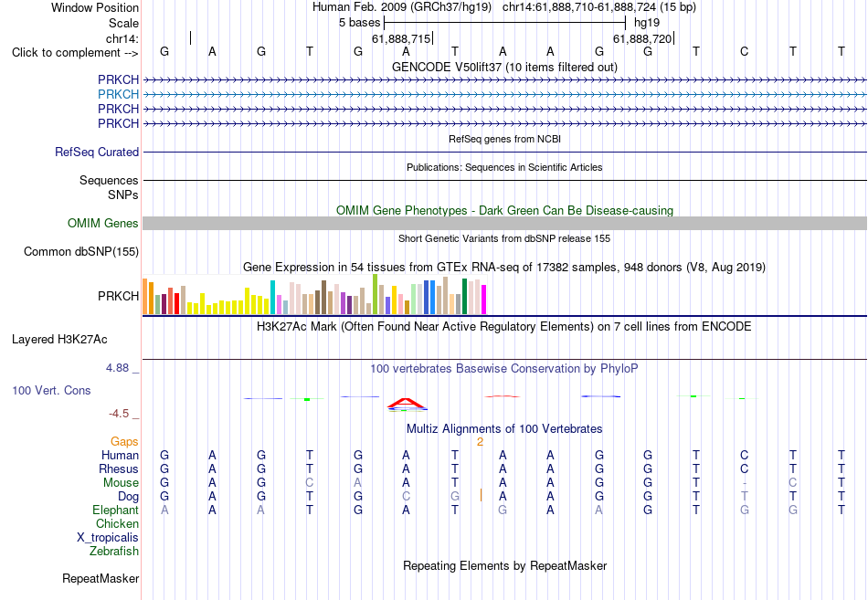Click the OMIM Gene Phenotypes green title

point(504,210)
